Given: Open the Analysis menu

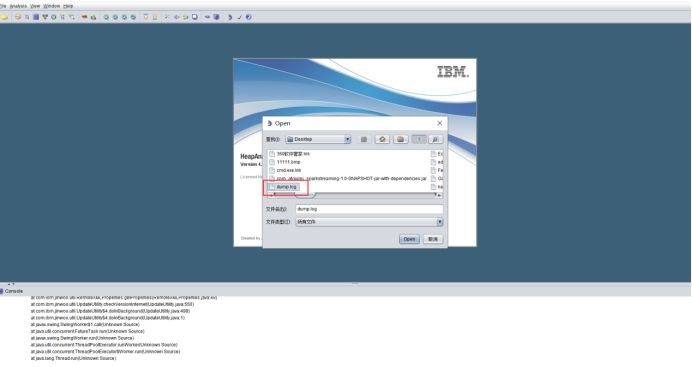Looking at the screenshot, I should 18,6.
